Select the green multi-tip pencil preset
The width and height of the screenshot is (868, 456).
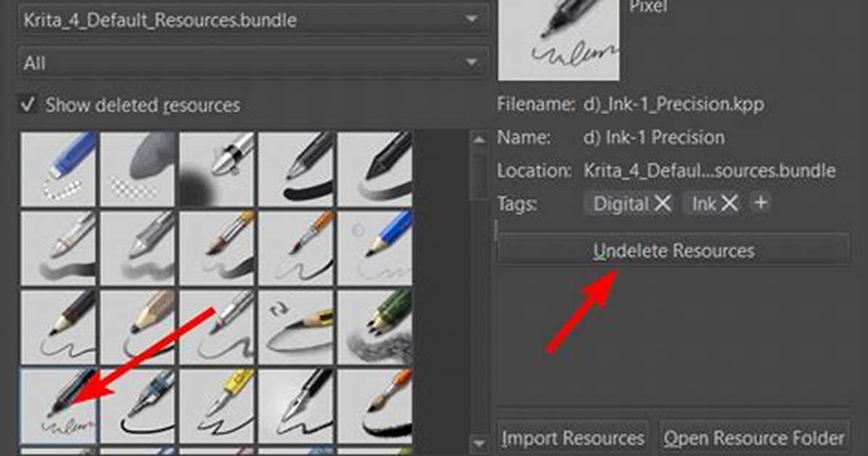[374, 327]
